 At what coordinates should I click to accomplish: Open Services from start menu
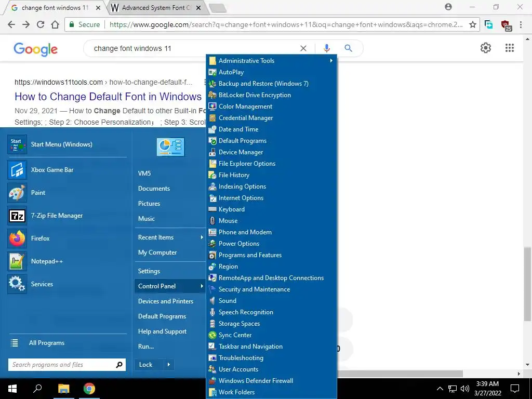click(67, 284)
